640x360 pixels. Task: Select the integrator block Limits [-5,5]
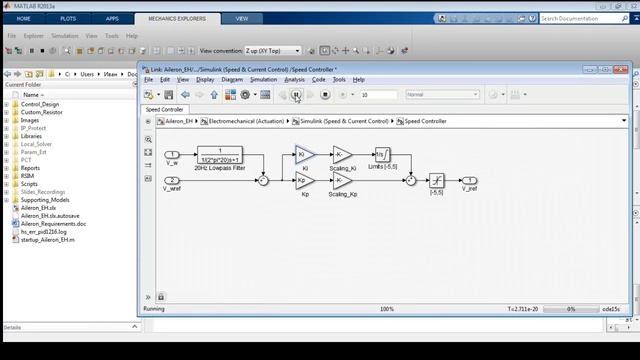coord(382,155)
